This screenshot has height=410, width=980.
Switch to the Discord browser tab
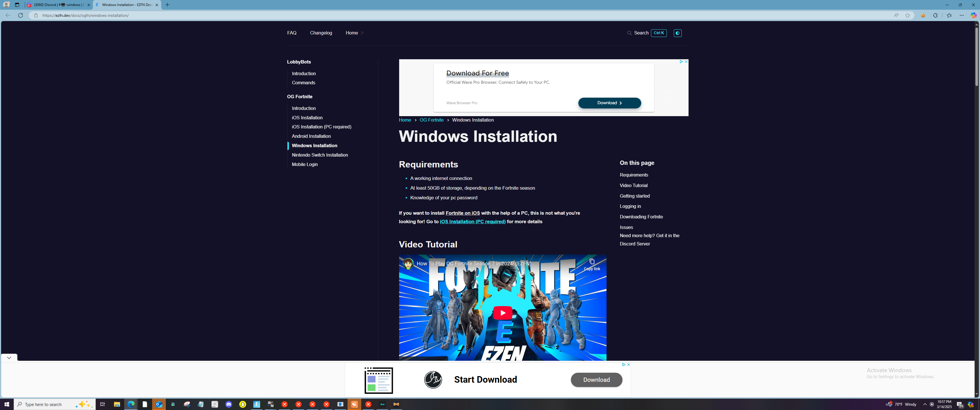[57, 5]
